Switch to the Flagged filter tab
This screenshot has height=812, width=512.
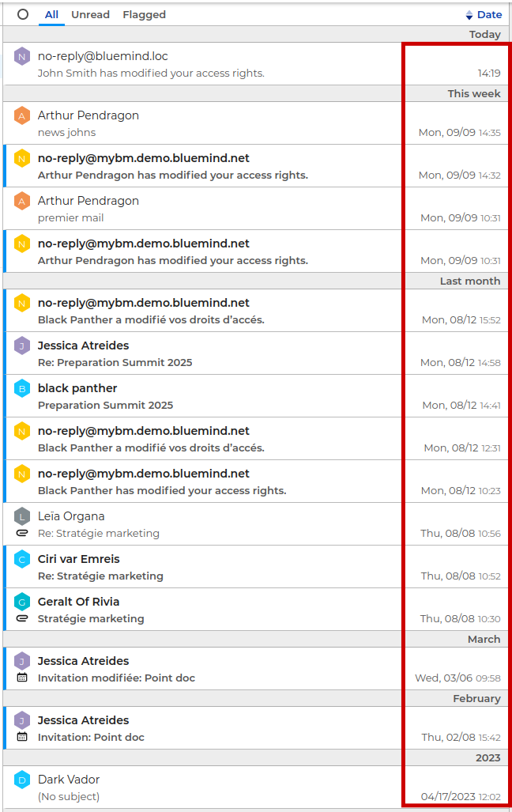tap(145, 14)
